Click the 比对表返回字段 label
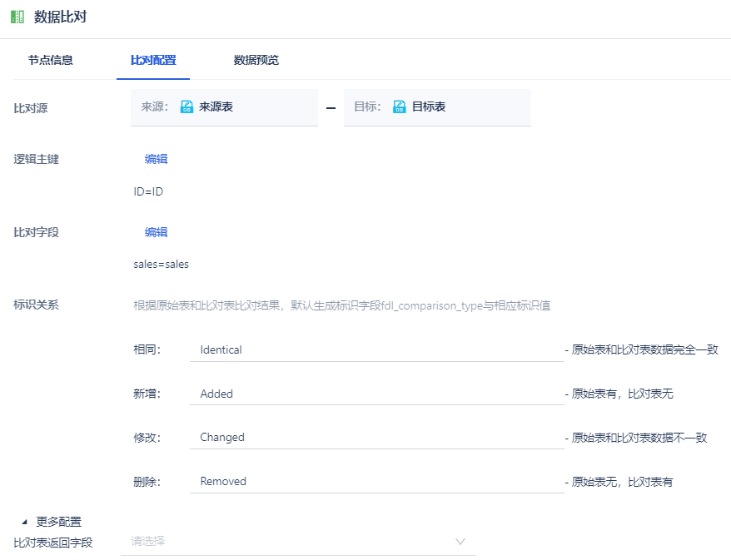Image resolution: width=731 pixels, height=560 pixels. click(x=53, y=543)
